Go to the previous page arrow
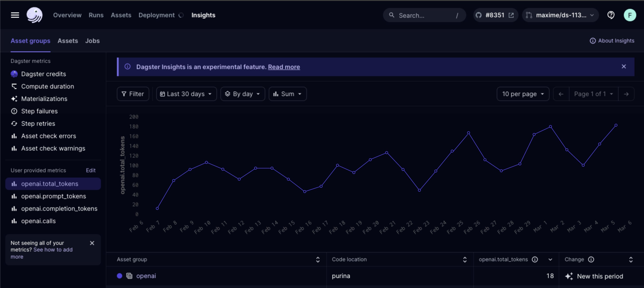Screen dimensions: 644x288 tap(561, 94)
